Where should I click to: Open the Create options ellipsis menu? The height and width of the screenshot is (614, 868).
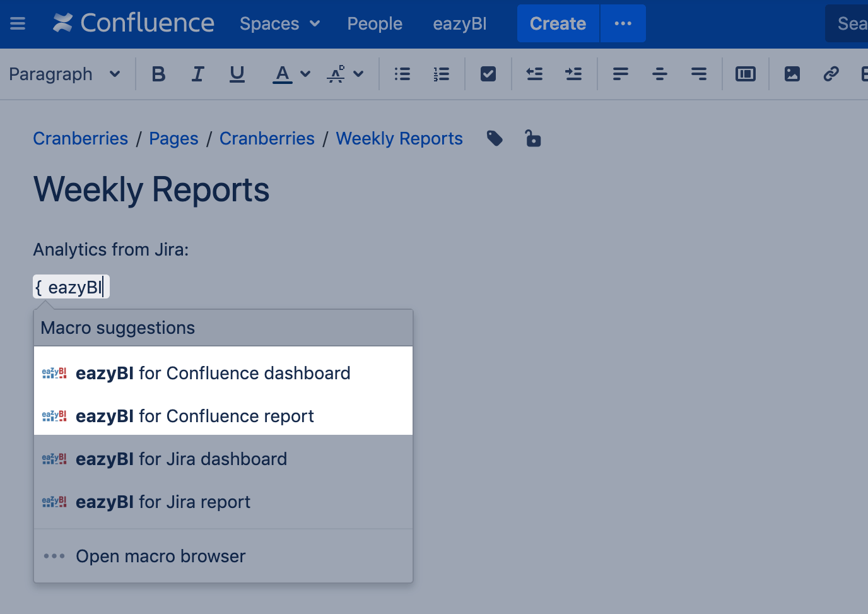tap(623, 23)
